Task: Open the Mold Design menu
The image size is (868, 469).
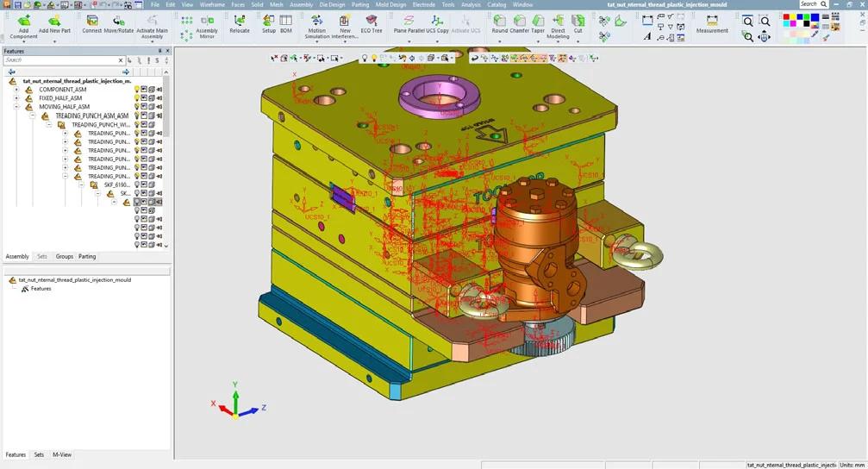Action: point(390,4)
